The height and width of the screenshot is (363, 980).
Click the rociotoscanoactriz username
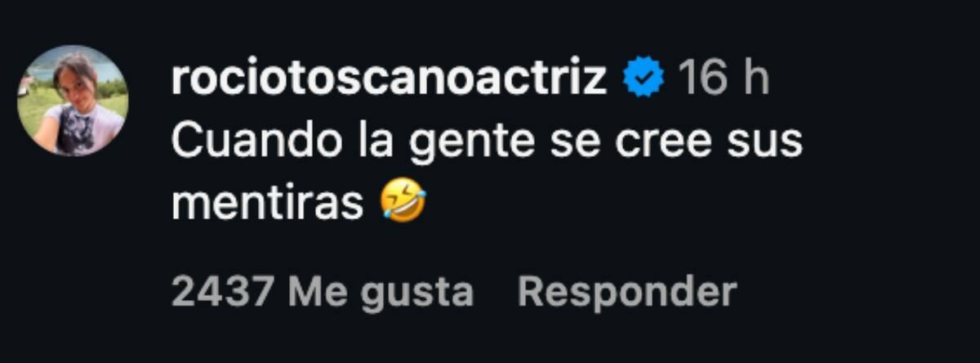pos(390,79)
